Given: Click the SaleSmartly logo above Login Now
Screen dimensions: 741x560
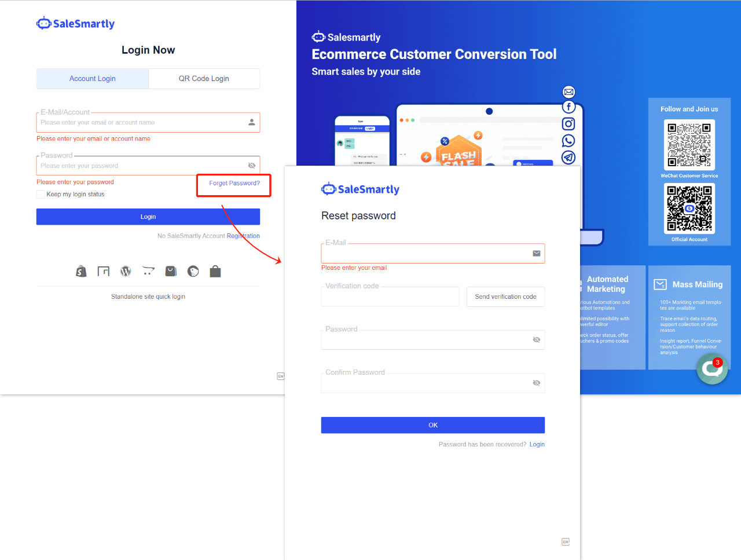Looking at the screenshot, I should [75, 23].
